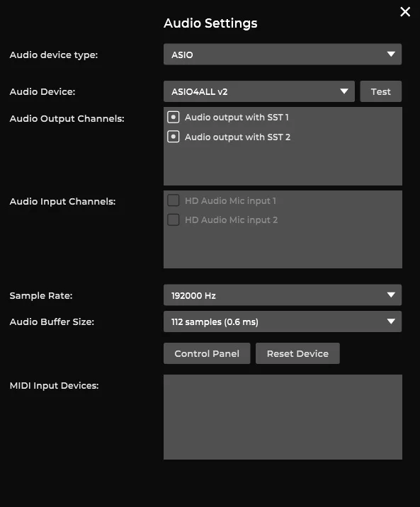Open the ASIO Control Panel

[x=207, y=353]
